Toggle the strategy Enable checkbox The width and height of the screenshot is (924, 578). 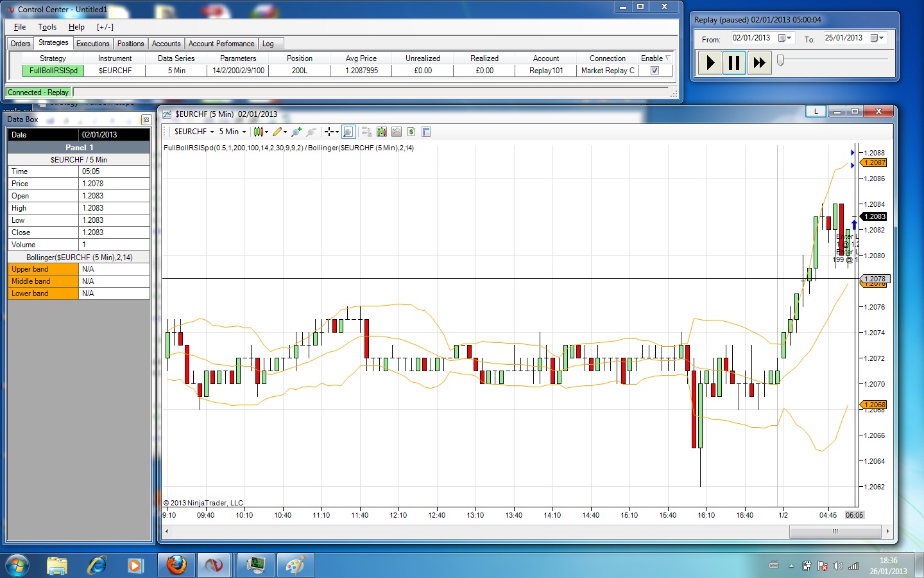click(654, 71)
